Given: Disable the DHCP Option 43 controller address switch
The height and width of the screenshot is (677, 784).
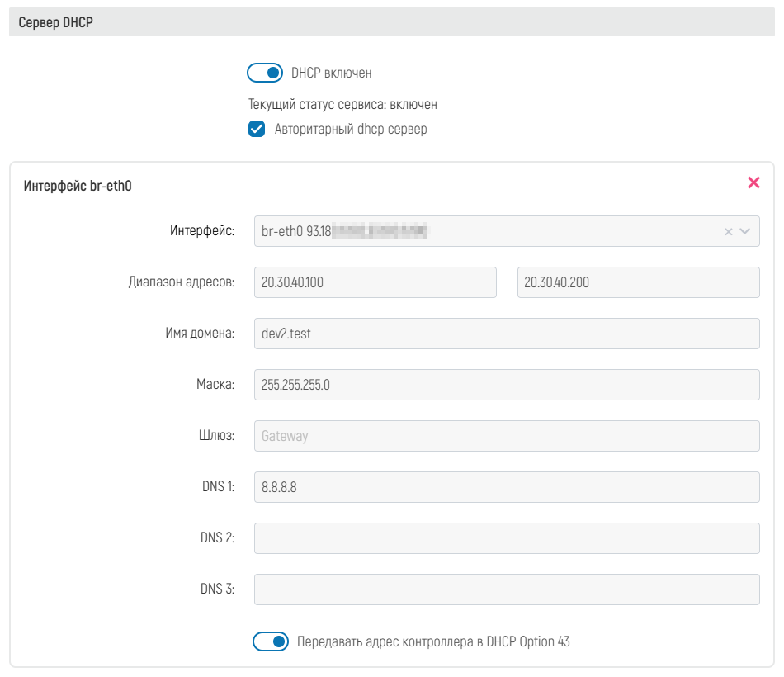Looking at the screenshot, I should (x=271, y=641).
